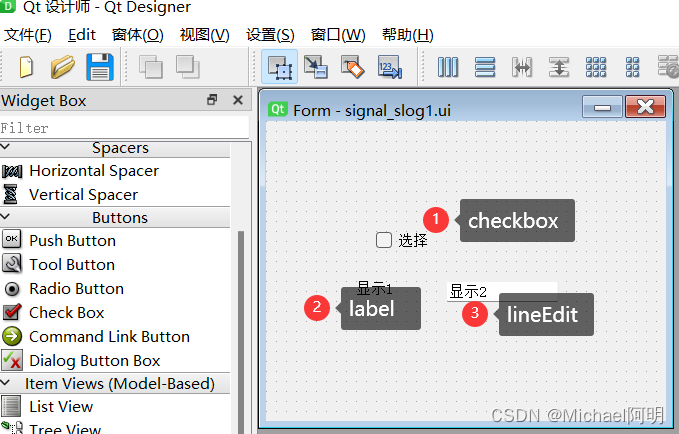This screenshot has width=679, height=434.
Task: Switch to Edit Buddies mode
Action: (x=353, y=67)
